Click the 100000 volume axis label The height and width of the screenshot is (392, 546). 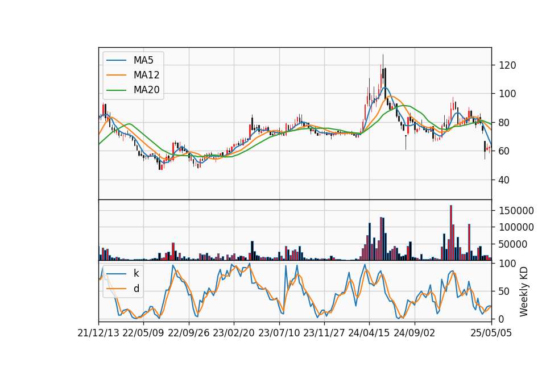(x=516, y=227)
